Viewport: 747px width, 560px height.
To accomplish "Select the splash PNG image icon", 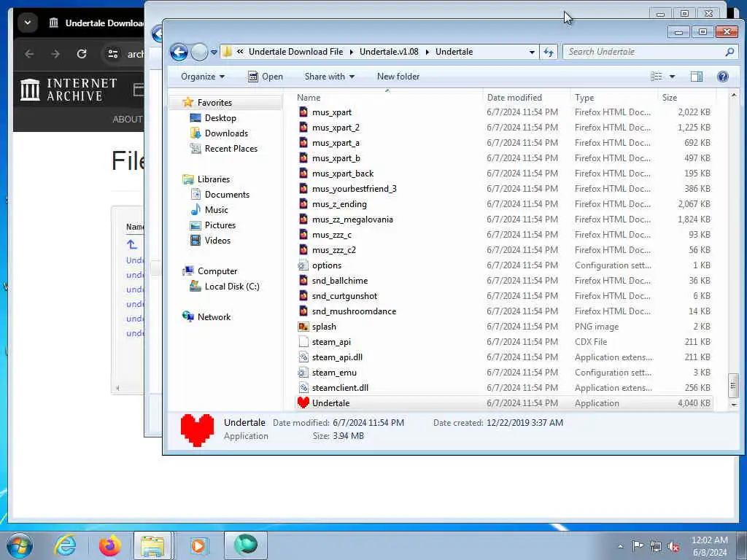I will point(303,327).
